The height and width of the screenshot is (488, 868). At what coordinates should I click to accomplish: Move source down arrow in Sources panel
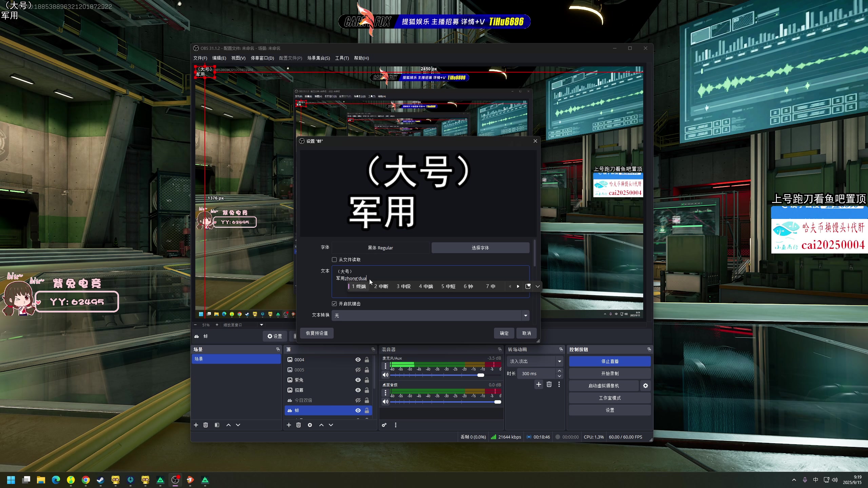[x=331, y=425]
